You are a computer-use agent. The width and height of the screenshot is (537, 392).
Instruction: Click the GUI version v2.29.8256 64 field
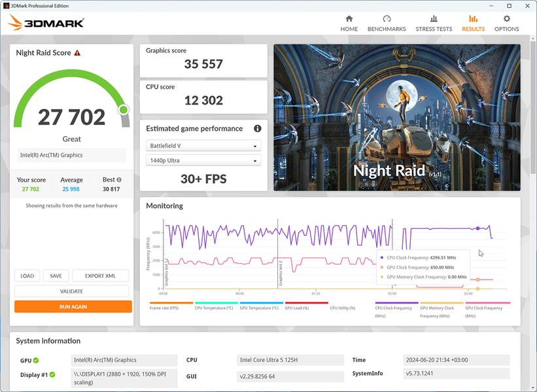[290, 376]
